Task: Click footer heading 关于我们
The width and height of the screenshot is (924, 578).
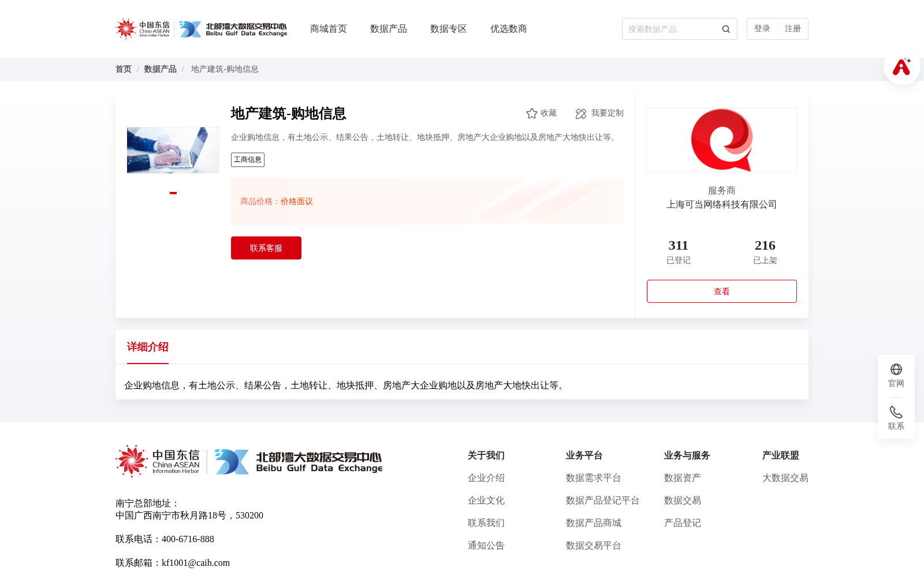Action: pyautogui.click(x=486, y=455)
